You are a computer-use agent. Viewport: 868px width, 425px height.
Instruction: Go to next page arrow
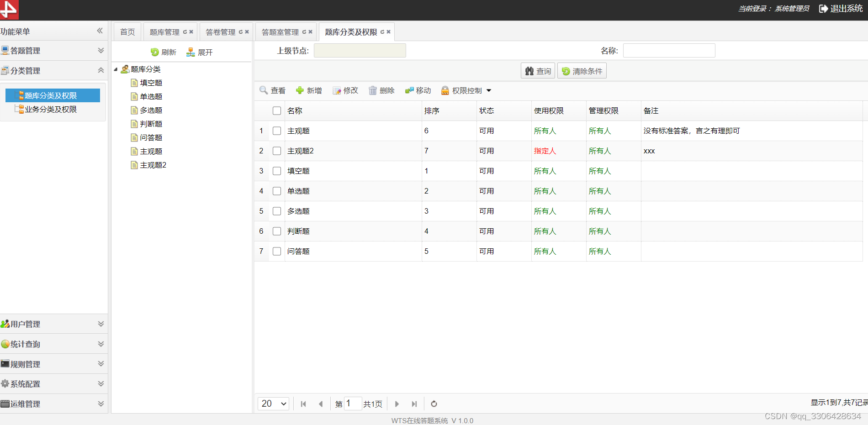[x=397, y=404]
